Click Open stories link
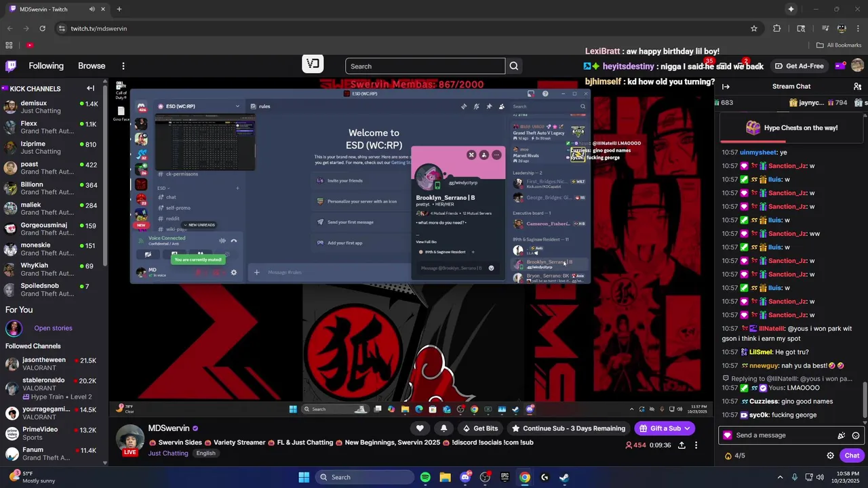This screenshot has width=868, height=488. pyautogui.click(x=53, y=328)
